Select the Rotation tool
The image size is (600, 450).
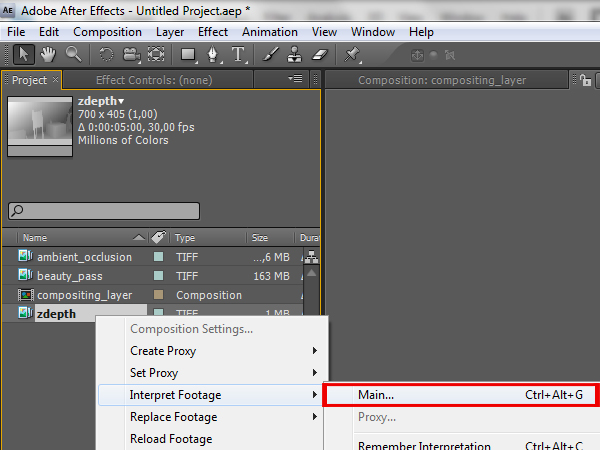pos(106,54)
